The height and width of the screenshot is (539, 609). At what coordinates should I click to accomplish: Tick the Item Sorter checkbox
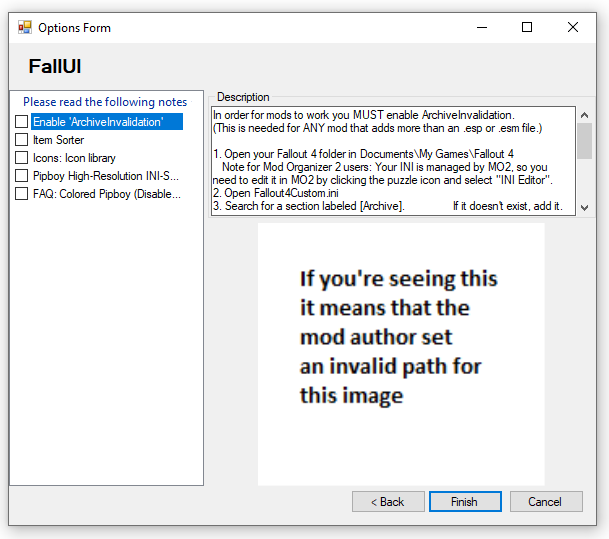pyautogui.click(x=21, y=140)
